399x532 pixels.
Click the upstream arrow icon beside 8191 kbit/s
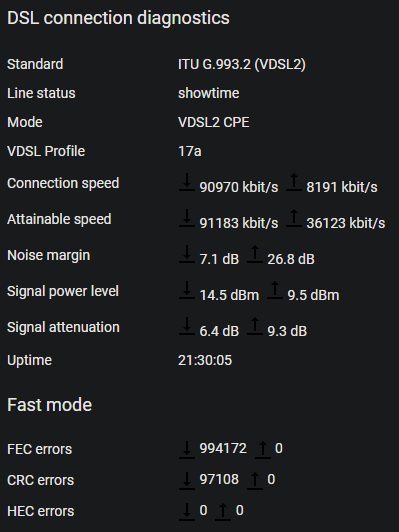[x=294, y=182]
